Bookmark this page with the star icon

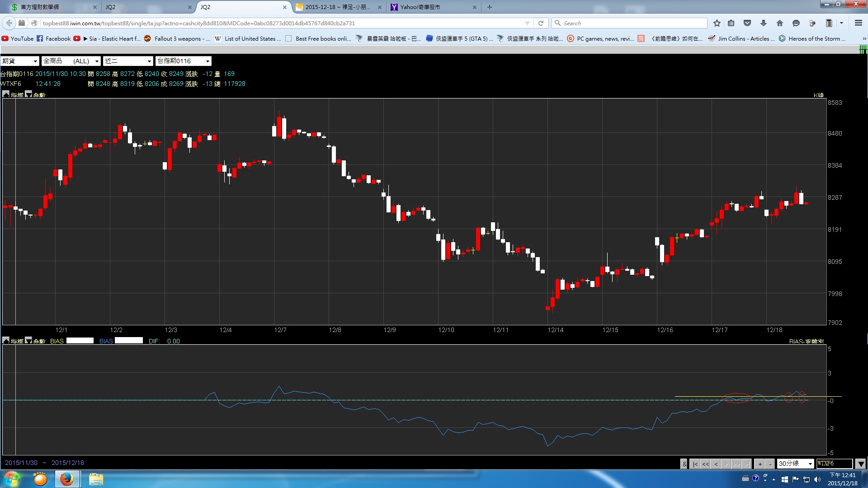click(717, 23)
